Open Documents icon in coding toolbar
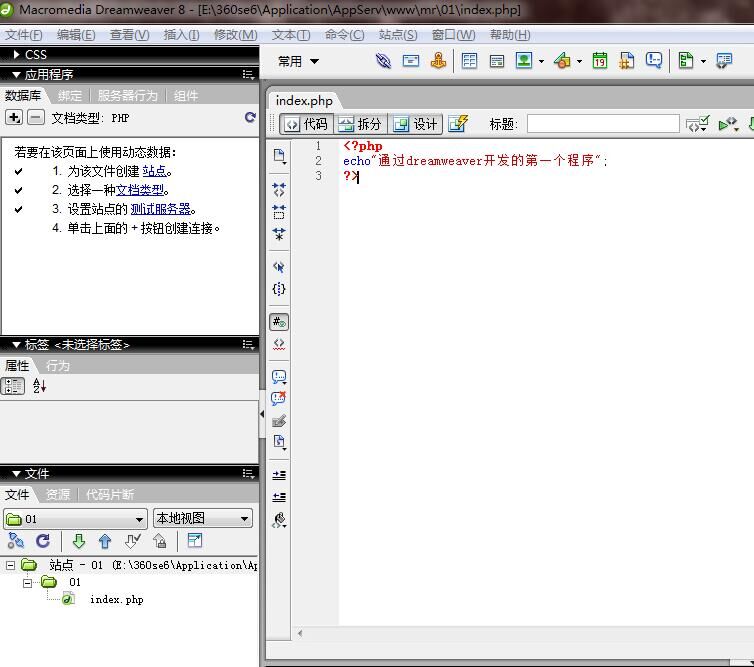Screen dimensions: 754x667 coord(279,156)
